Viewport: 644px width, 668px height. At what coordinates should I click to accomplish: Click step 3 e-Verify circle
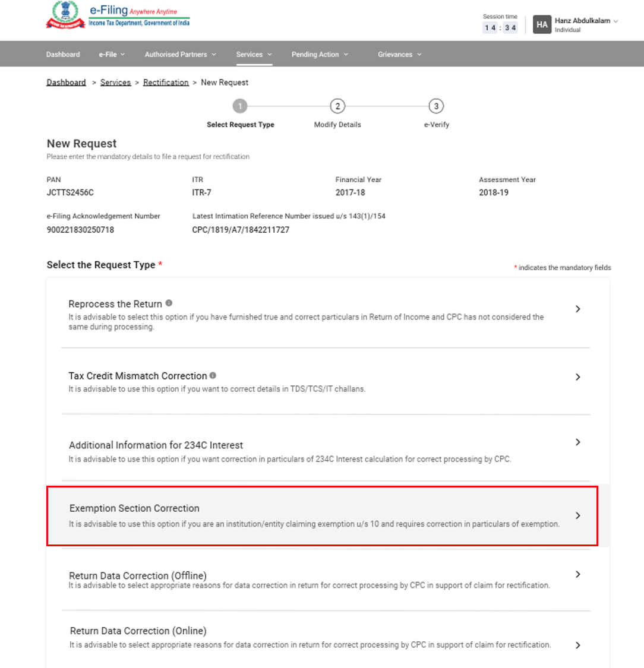tap(436, 106)
